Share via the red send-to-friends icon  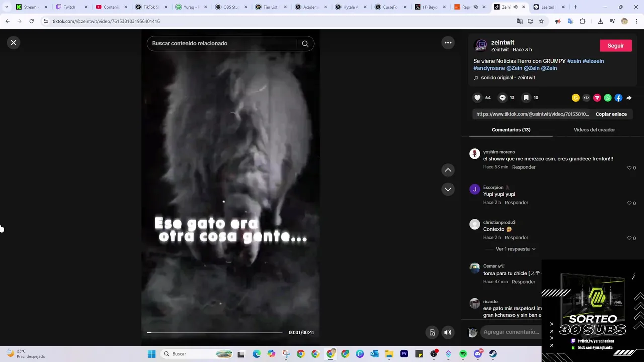pos(597,98)
